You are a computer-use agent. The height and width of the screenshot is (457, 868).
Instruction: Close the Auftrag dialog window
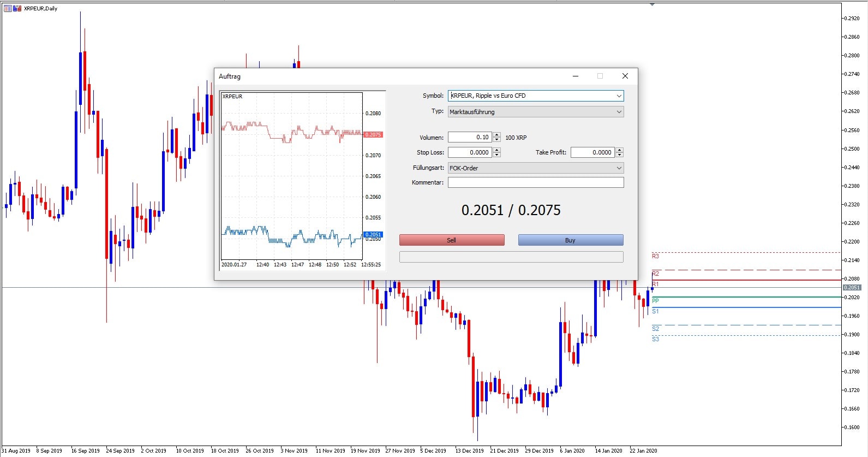coord(625,76)
